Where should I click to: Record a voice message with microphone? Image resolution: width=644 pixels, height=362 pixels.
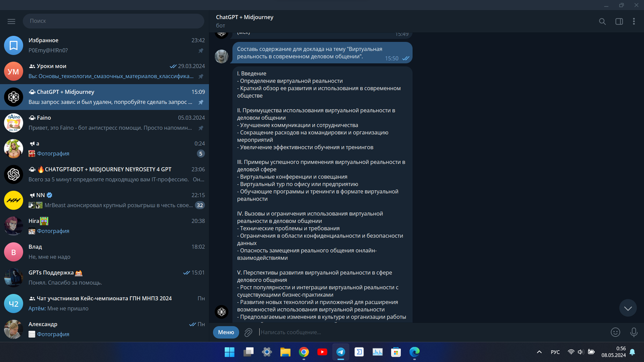point(634,333)
